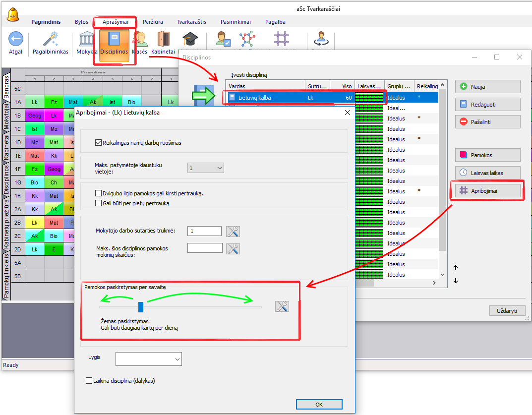Click the Redaguoti button
This screenshot has width=532, height=415.
coord(488,104)
